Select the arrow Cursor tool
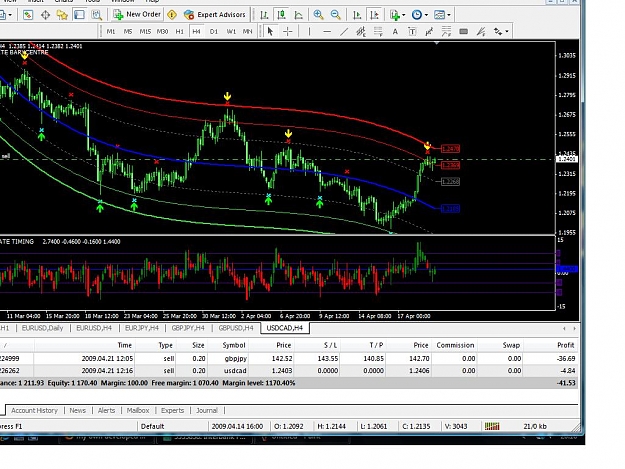The width and height of the screenshot is (625, 469). (x=270, y=31)
